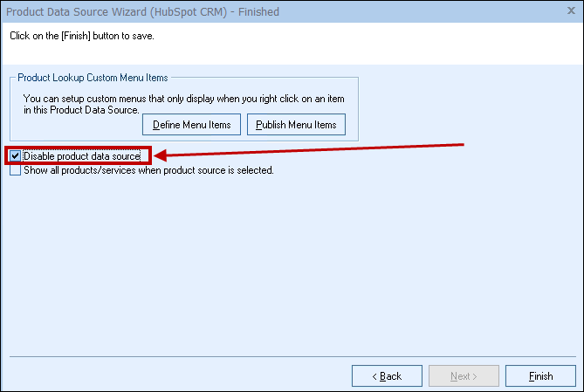Close the Product Data Source Wizard window
The height and width of the screenshot is (392, 584).
tap(572, 10)
